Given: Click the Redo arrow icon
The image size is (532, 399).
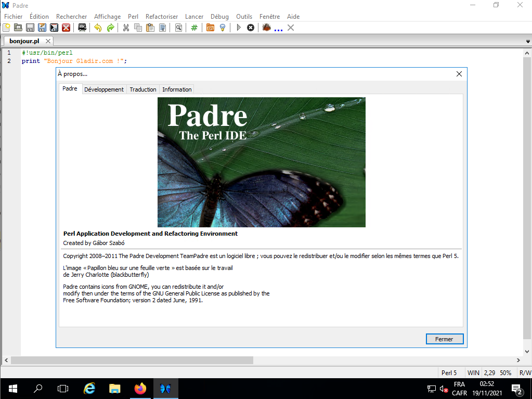Looking at the screenshot, I should [x=110, y=28].
